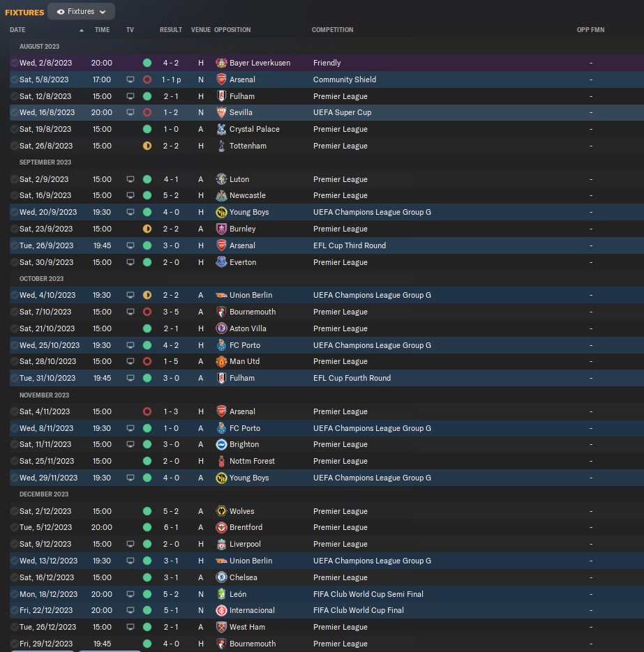Select 'UEFA Super Cup' competition text
This screenshot has height=652, width=644.
click(342, 112)
